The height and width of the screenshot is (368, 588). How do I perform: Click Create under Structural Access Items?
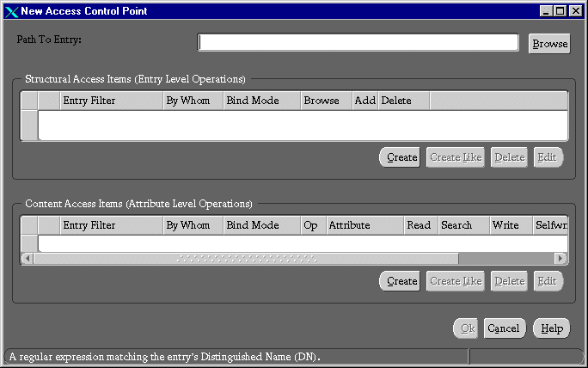399,157
